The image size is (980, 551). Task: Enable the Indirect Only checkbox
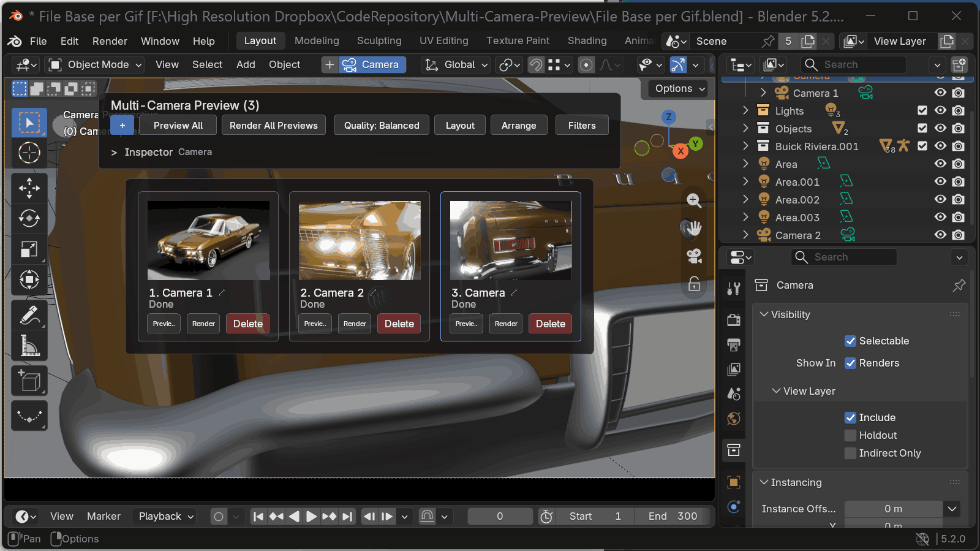pos(850,453)
